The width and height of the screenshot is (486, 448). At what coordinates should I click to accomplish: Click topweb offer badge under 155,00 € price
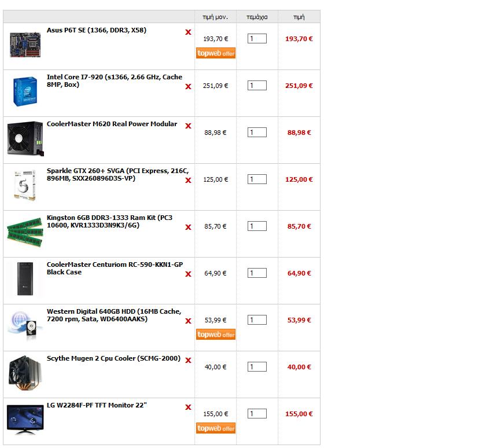pyautogui.click(x=216, y=428)
